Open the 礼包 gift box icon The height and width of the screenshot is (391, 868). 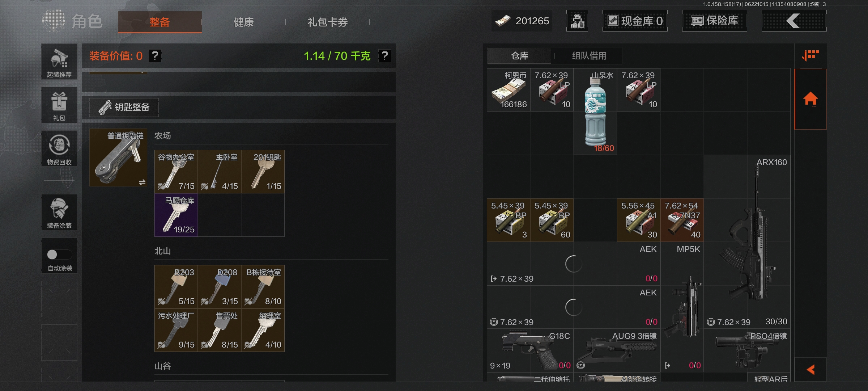(59, 105)
